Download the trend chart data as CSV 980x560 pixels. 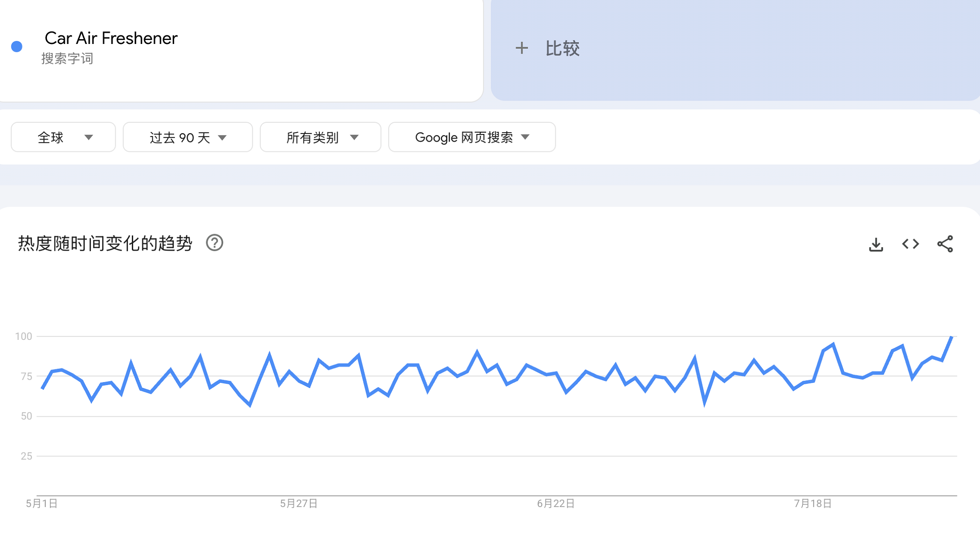point(876,244)
